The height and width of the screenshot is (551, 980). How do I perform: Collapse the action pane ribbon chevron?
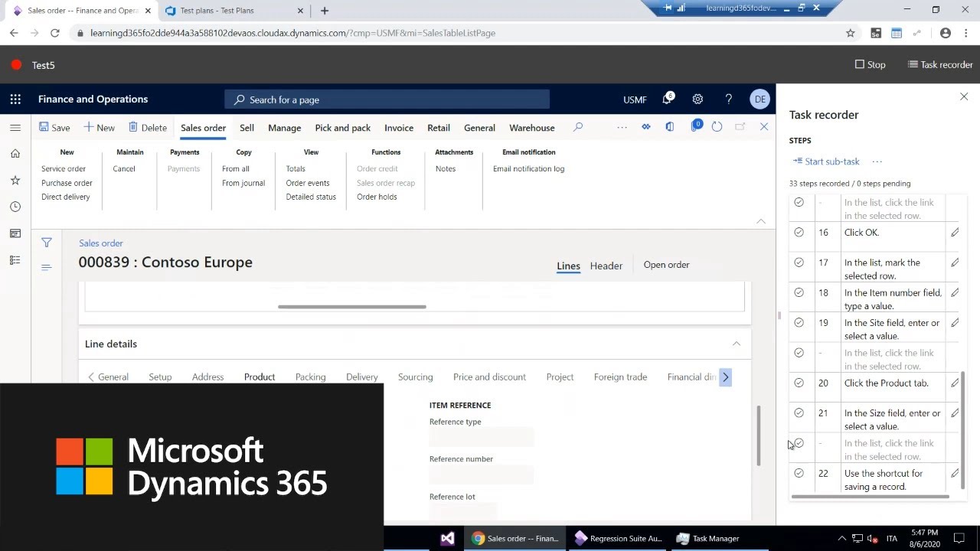pos(761,221)
